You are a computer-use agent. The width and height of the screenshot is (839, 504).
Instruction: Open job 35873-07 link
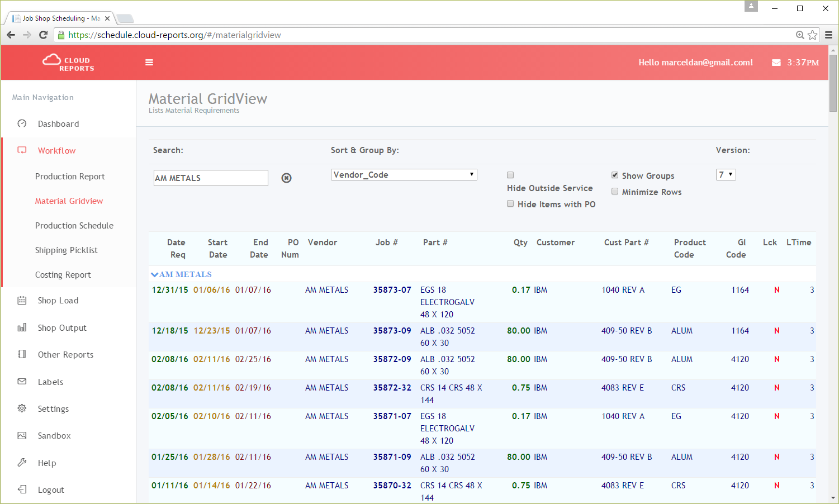tap(392, 290)
